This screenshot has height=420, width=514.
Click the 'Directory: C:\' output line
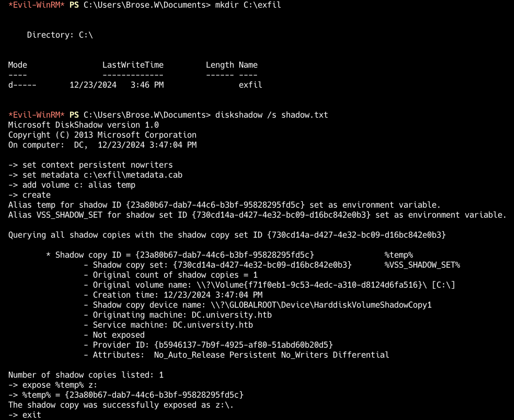point(59,35)
